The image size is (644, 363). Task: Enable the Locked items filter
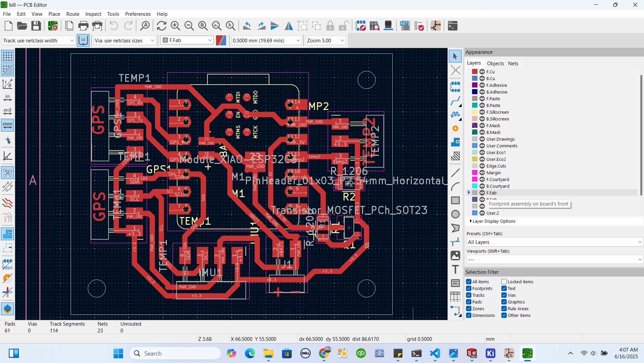pyautogui.click(x=504, y=282)
